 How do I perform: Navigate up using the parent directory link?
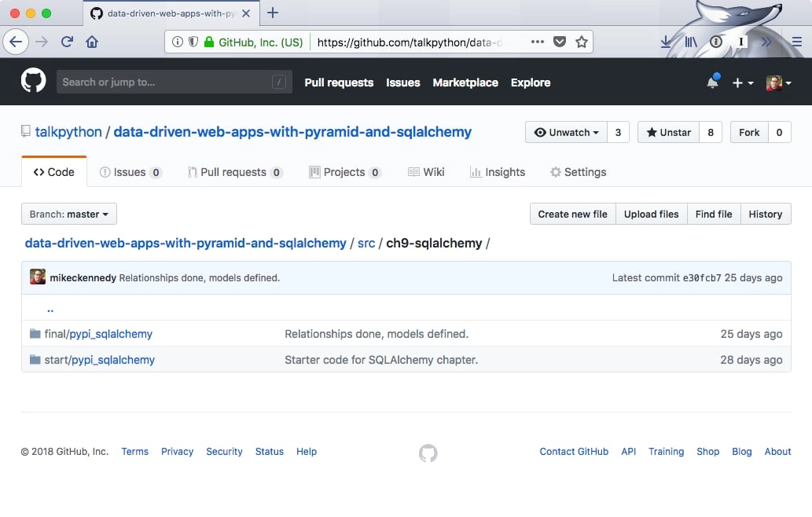50,309
